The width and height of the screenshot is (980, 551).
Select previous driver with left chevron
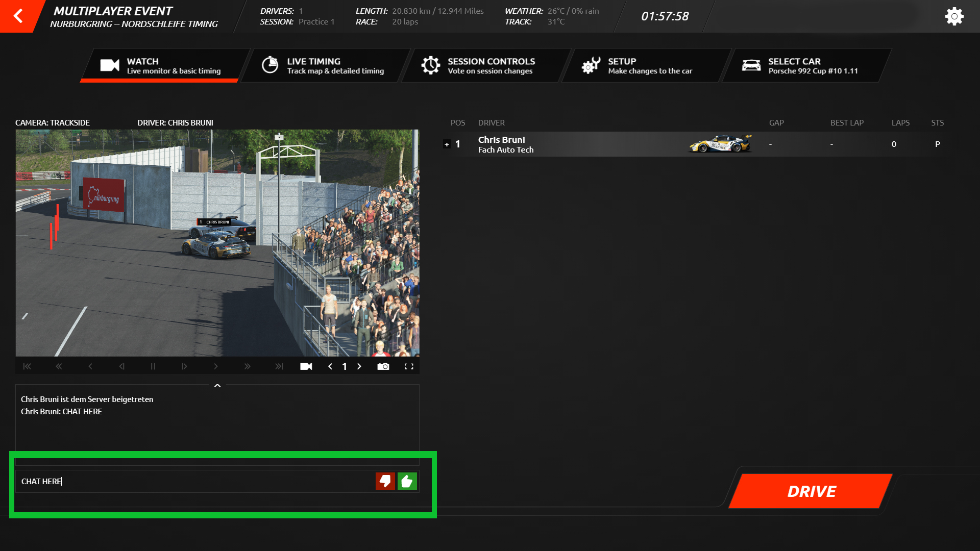click(x=330, y=366)
